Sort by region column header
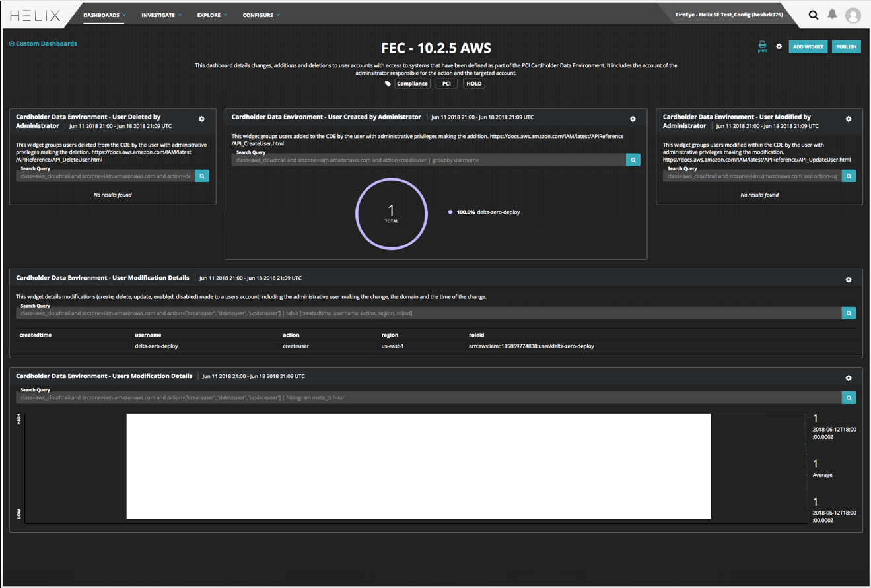871x588 pixels. pyautogui.click(x=390, y=335)
